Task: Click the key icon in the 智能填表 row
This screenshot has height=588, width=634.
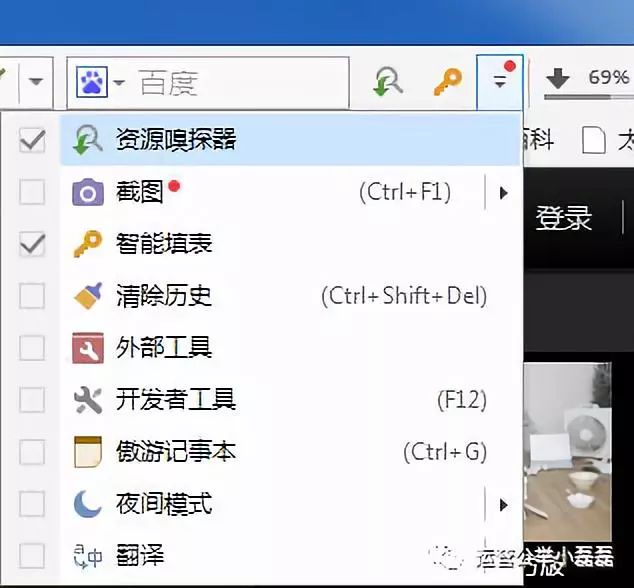Action: (88, 244)
